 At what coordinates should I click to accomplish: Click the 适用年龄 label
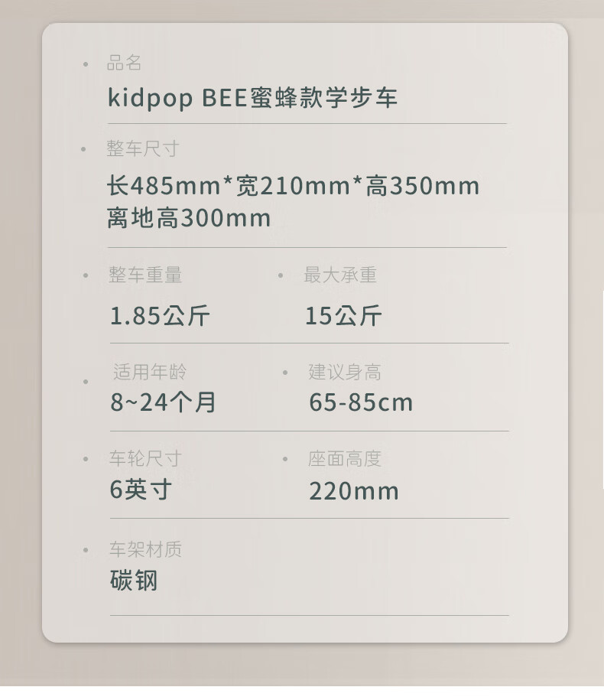[149, 372]
